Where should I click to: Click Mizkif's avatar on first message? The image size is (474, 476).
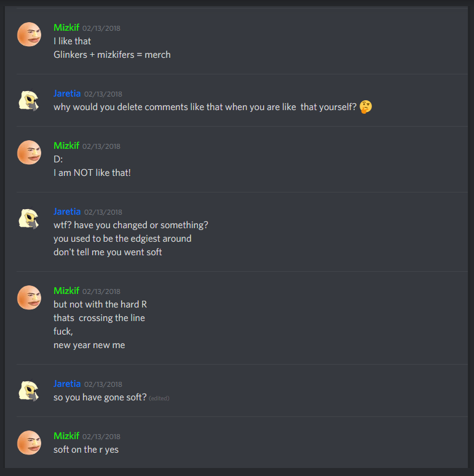pos(29,34)
